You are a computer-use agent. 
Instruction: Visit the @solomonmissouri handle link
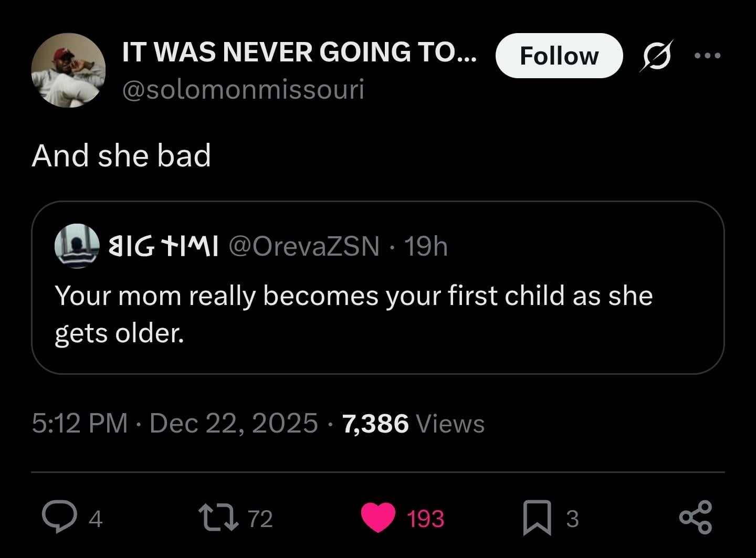click(x=243, y=89)
